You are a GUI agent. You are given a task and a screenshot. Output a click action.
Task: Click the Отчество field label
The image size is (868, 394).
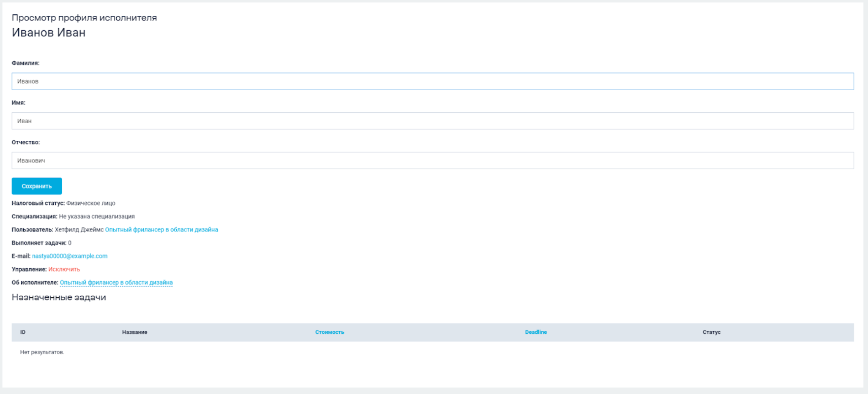coord(26,143)
